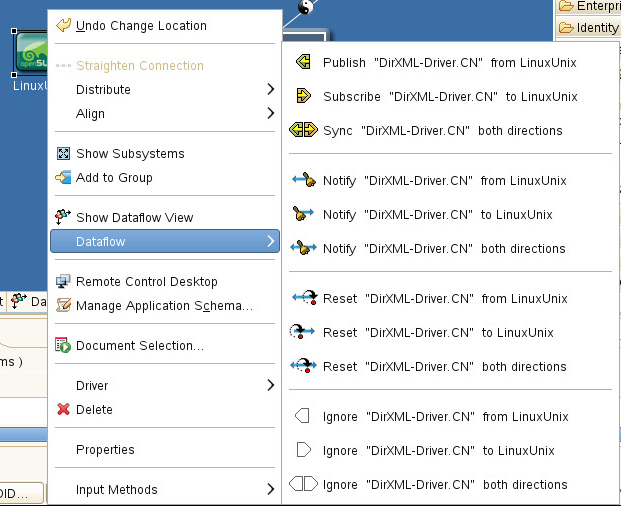The width and height of the screenshot is (621, 506).
Task: Select Show Dataflow View
Action: (x=165, y=217)
